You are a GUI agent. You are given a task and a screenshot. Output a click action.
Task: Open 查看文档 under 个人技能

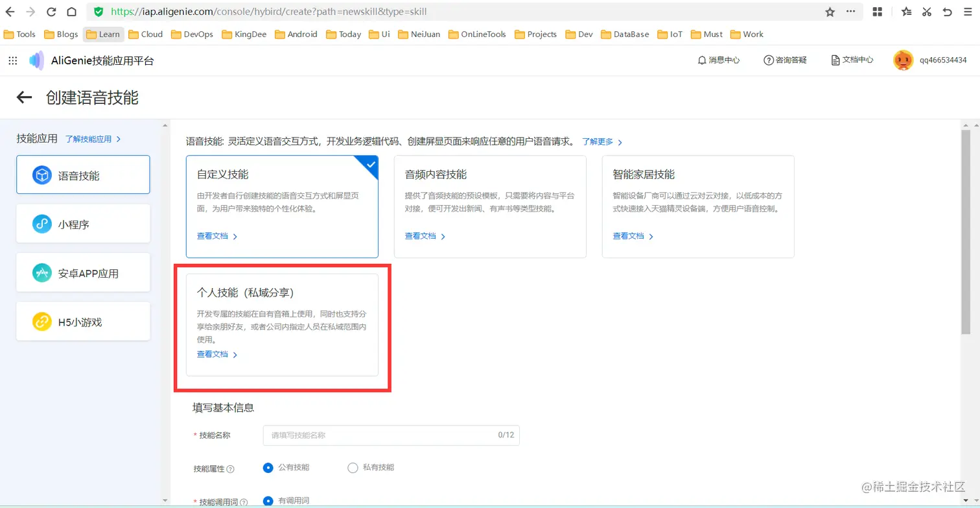(217, 354)
